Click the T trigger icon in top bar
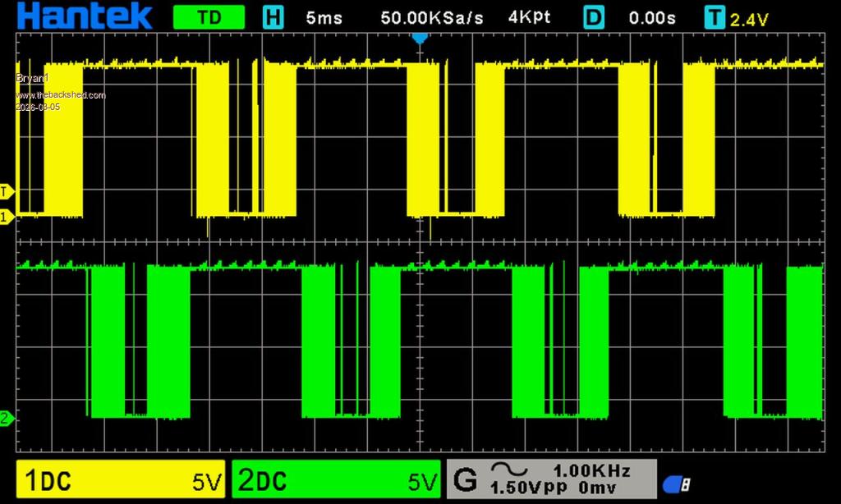 pyautogui.click(x=715, y=17)
